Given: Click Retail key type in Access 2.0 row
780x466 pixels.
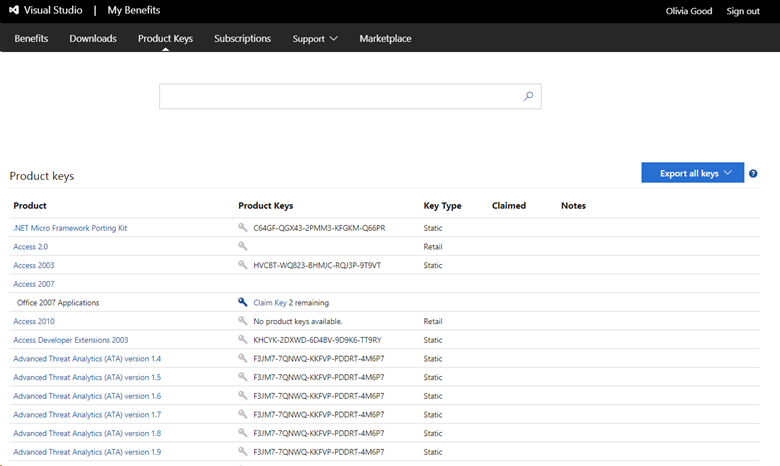Looking at the screenshot, I should click(x=433, y=247).
